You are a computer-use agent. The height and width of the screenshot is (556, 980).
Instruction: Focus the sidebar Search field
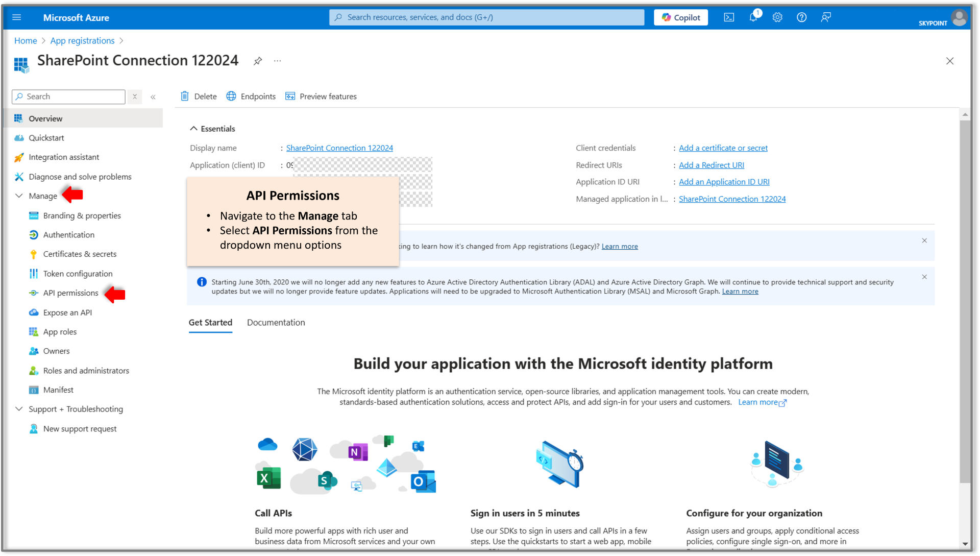pyautogui.click(x=68, y=96)
